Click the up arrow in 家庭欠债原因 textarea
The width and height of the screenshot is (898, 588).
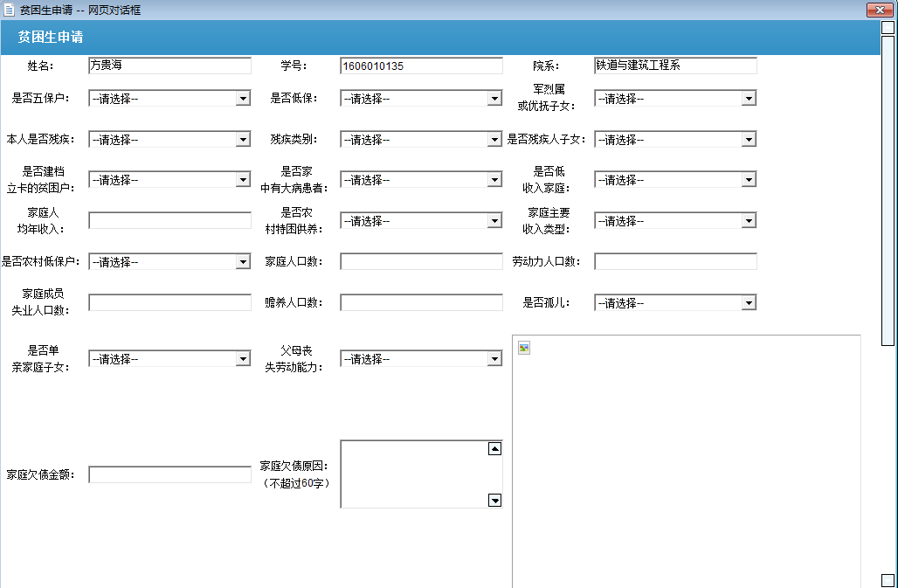coord(494,449)
